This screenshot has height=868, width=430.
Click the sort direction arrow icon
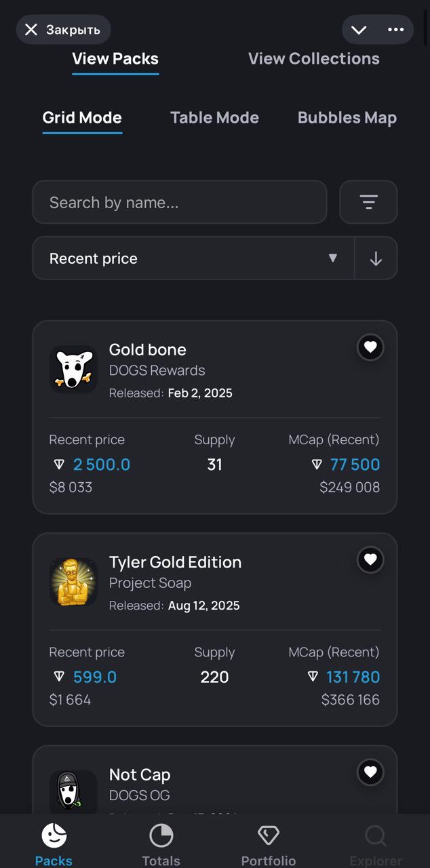[376, 258]
